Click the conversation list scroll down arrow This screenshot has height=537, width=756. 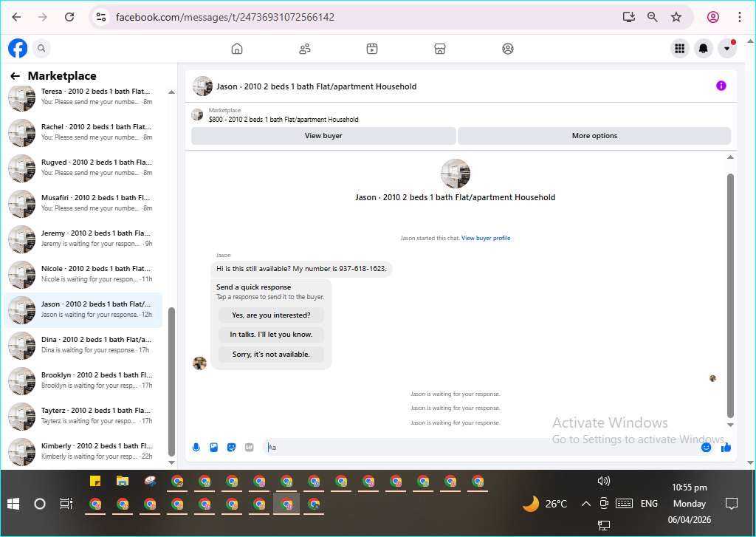tap(171, 462)
